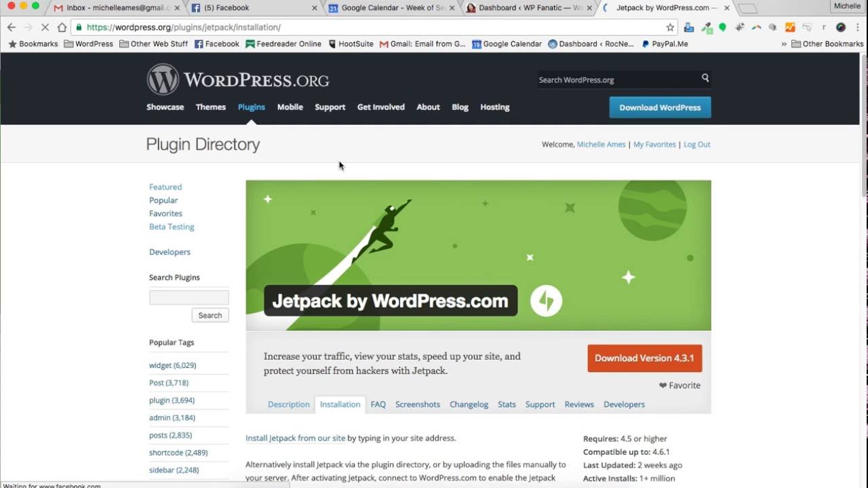Bookmark this page with the star

[x=670, y=27]
